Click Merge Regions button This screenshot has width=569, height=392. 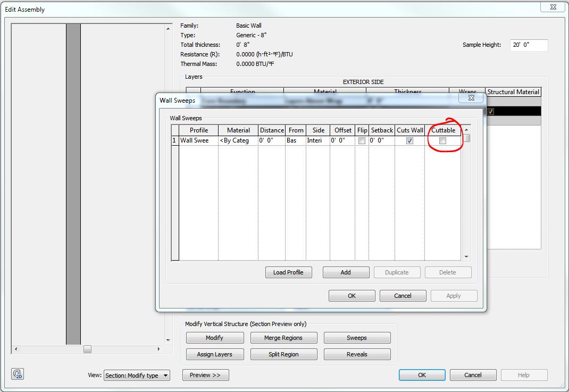[283, 338]
